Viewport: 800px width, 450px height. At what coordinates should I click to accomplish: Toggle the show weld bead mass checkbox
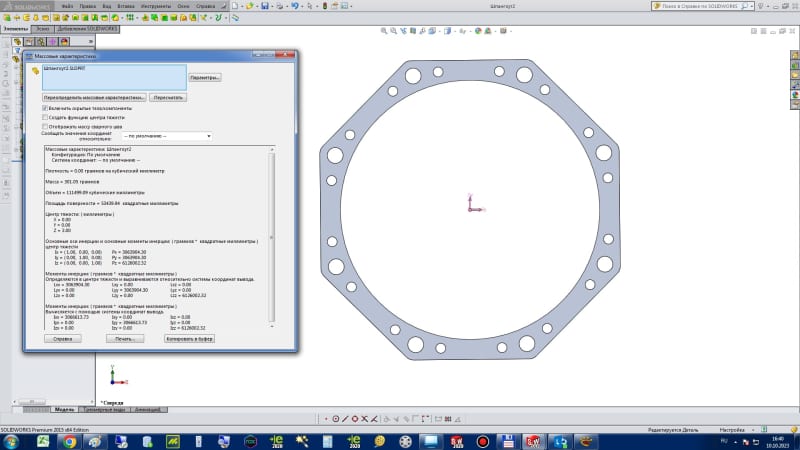coord(45,127)
